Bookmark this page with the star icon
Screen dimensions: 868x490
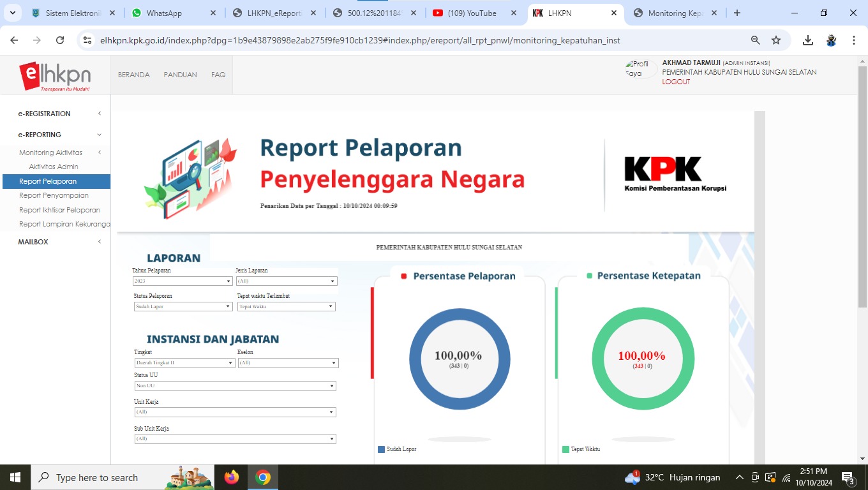point(776,40)
